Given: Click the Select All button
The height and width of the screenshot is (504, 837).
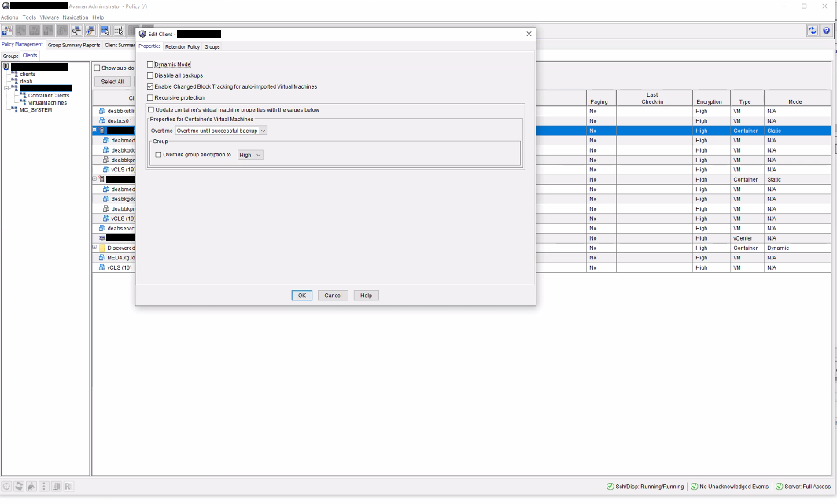Looking at the screenshot, I should [x=112, y=81].
